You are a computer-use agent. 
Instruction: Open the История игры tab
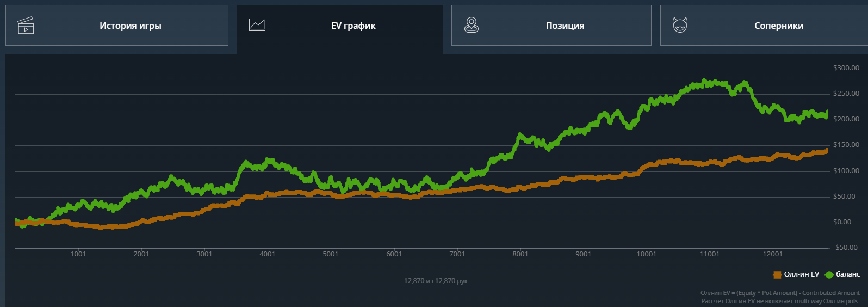point(117,26)
